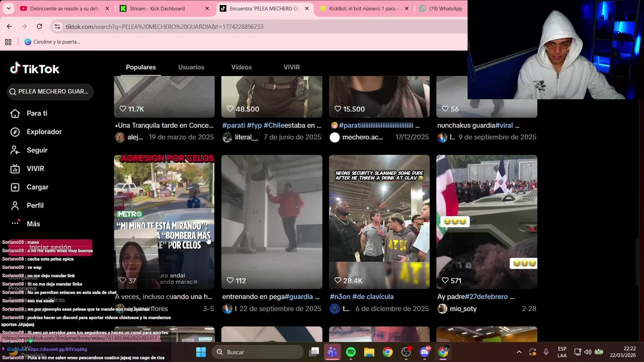This screenshot has width=644, height=362.
Task: Open Perfil profile icon
Action: [x=15, y=205]
